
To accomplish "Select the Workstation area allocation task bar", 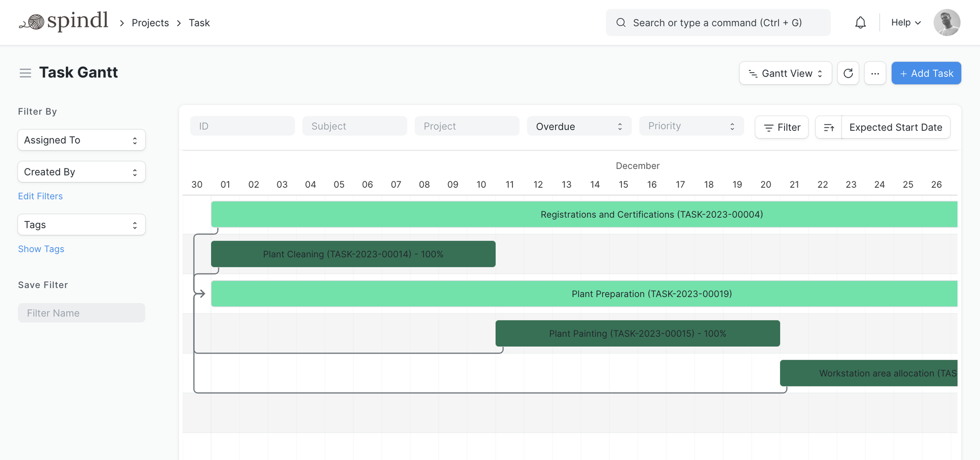I will [x=869, y=373].
